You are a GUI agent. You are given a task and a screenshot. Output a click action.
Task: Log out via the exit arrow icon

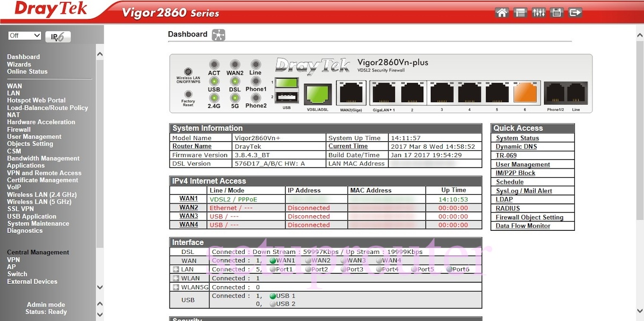575,11
